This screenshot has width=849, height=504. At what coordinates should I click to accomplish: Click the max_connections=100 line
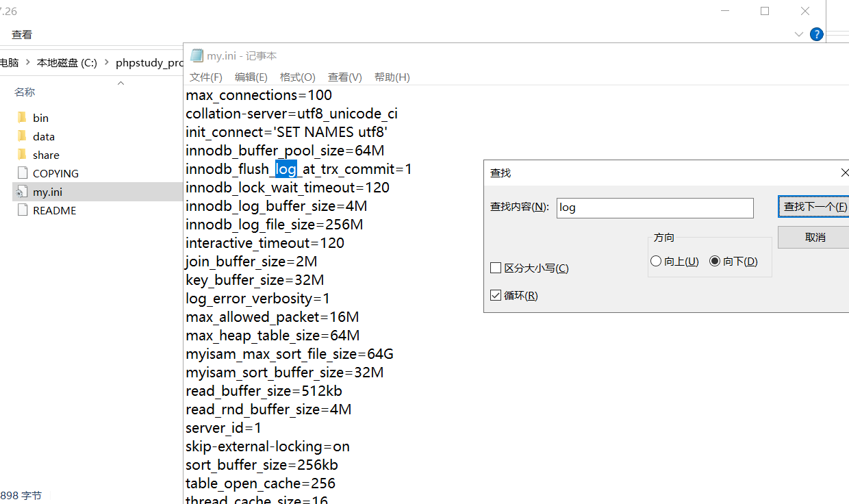point(259,95)
